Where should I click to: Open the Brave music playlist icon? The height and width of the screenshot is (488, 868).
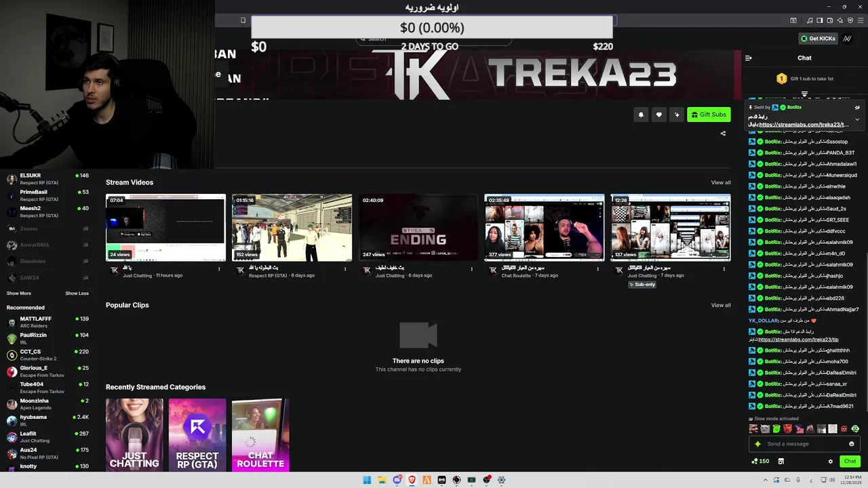click(x=810, y=20)
